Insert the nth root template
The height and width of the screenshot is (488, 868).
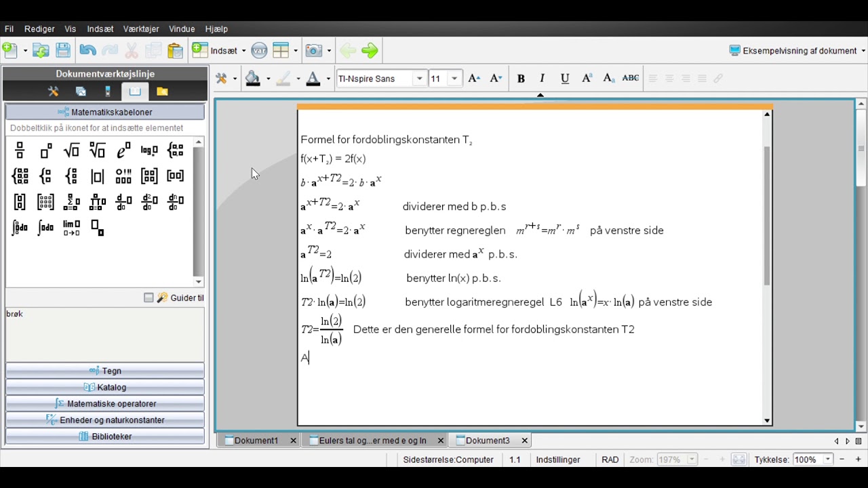click(97, 150)
